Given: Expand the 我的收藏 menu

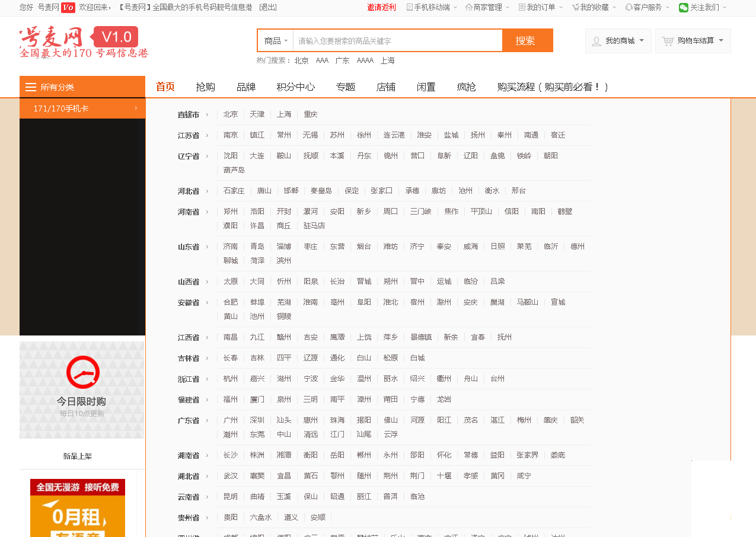Looking at the screenshot, I should (x=594, y=7).
